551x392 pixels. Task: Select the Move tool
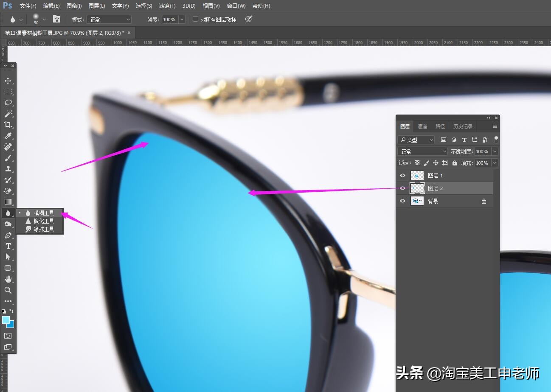(x=8, y=81)
